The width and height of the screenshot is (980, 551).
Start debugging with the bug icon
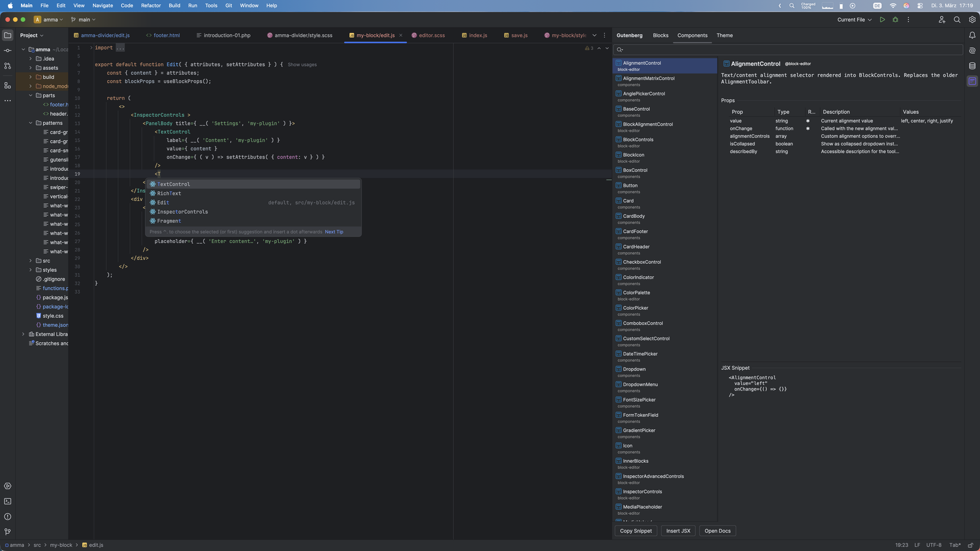coord(895,20)
